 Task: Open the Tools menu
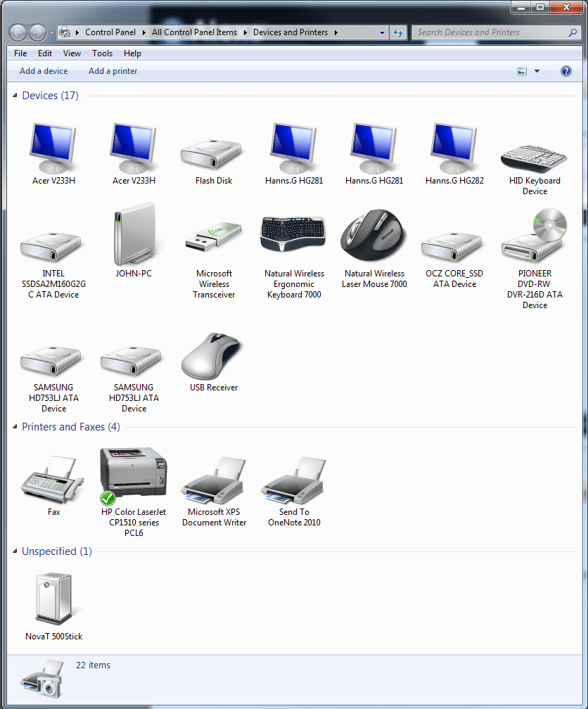coord(102,53)
